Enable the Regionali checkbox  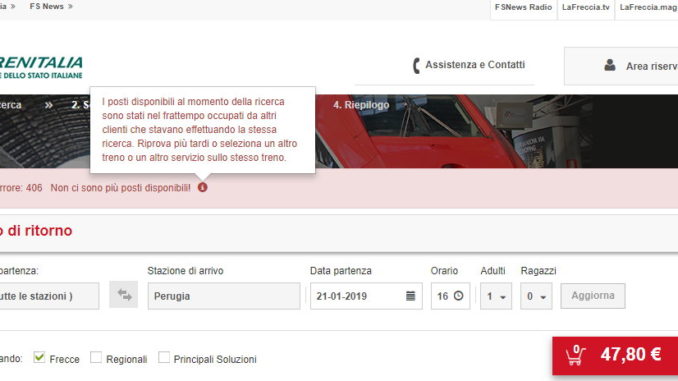point(96,357)
